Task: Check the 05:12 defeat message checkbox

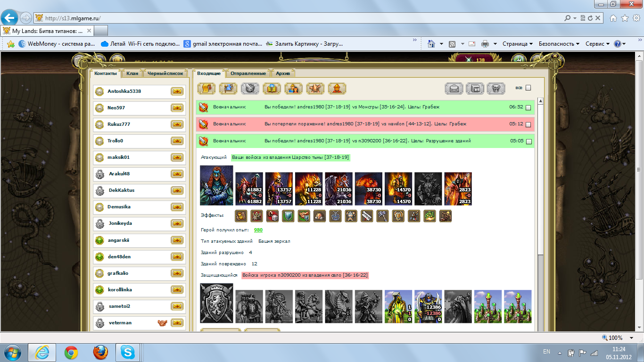Action: (528, 125)
